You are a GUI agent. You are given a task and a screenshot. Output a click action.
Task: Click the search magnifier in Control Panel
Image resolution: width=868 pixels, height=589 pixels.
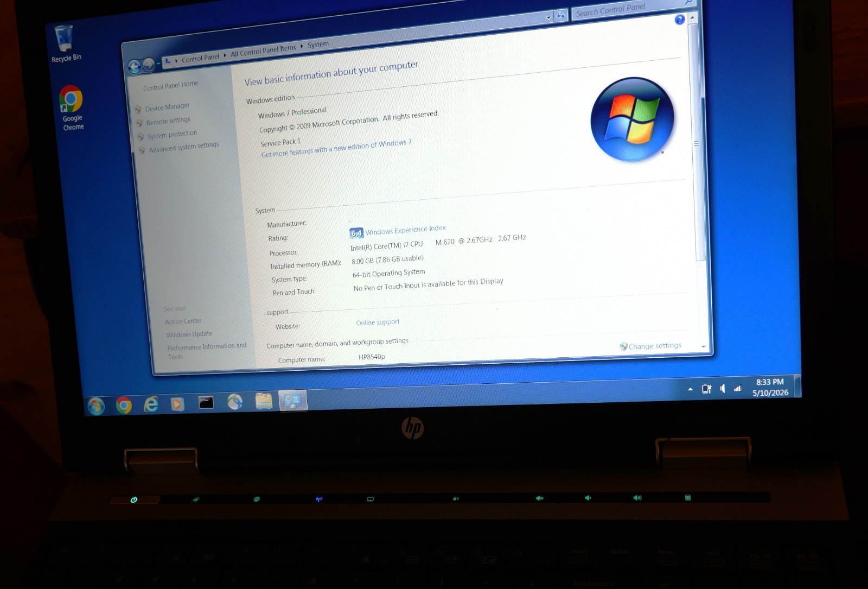tap(688, 2)
